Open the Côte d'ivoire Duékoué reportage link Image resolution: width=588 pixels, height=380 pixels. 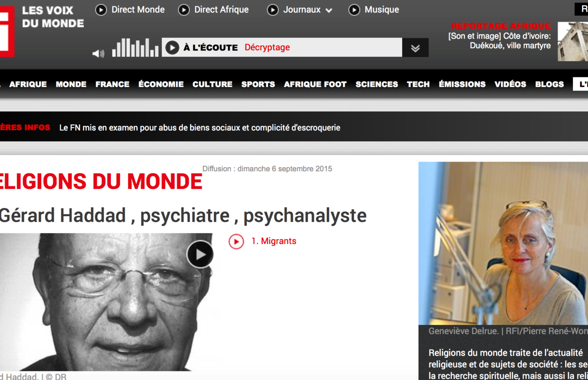[499, 41]
